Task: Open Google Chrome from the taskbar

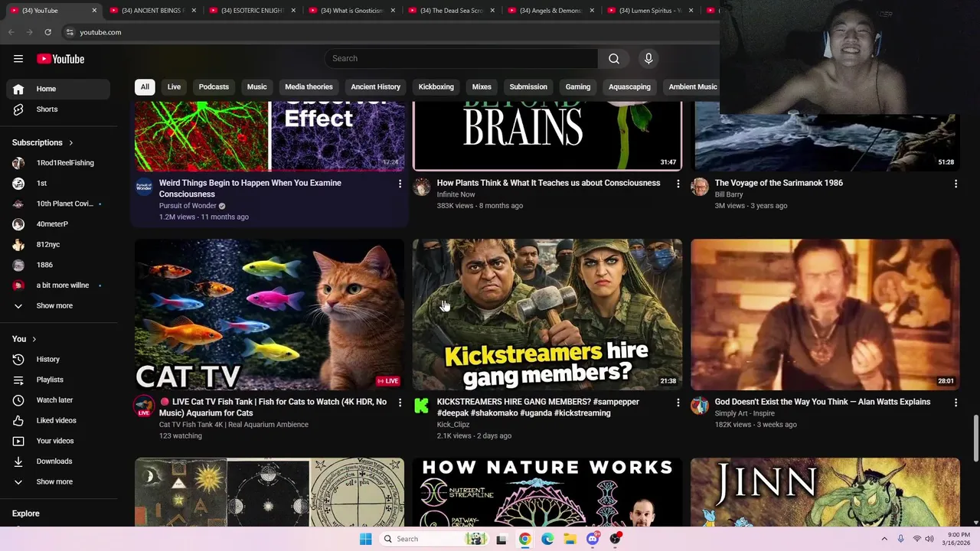Action: click(x=524, y=539)
